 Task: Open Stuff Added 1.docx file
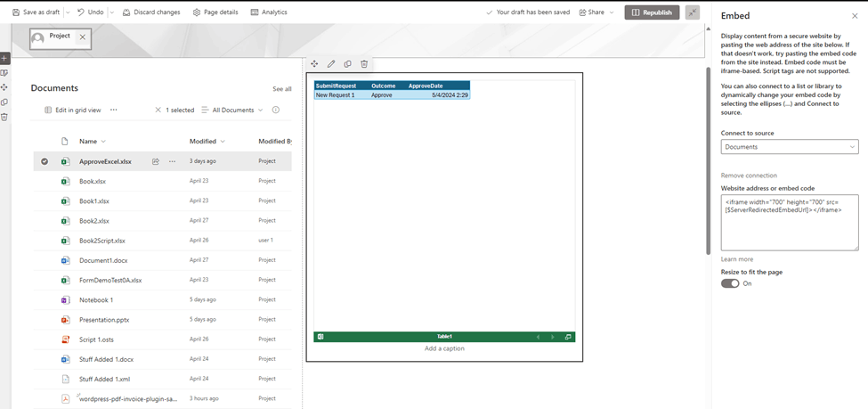106,359
